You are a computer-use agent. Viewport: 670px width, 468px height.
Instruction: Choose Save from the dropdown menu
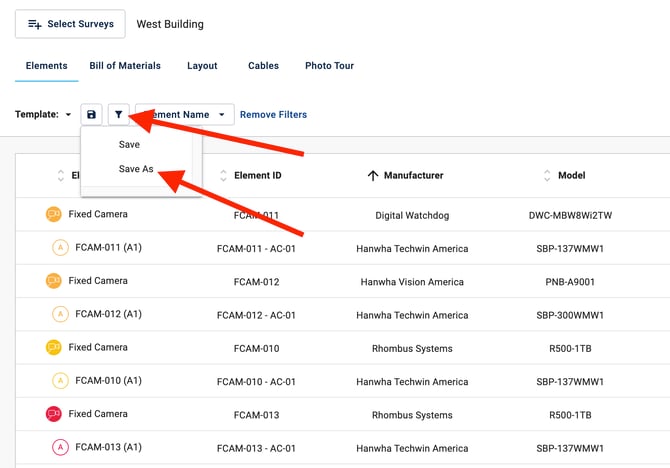click(129, 145)
